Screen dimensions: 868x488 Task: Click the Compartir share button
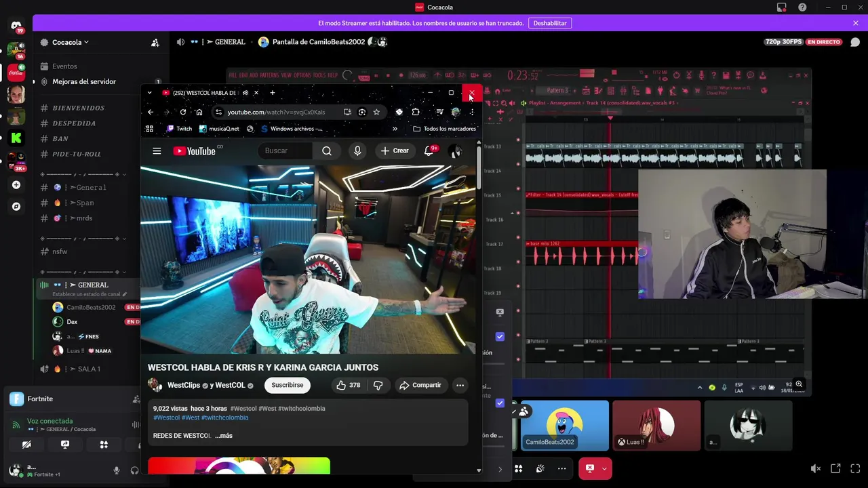(x=420, y=385)
